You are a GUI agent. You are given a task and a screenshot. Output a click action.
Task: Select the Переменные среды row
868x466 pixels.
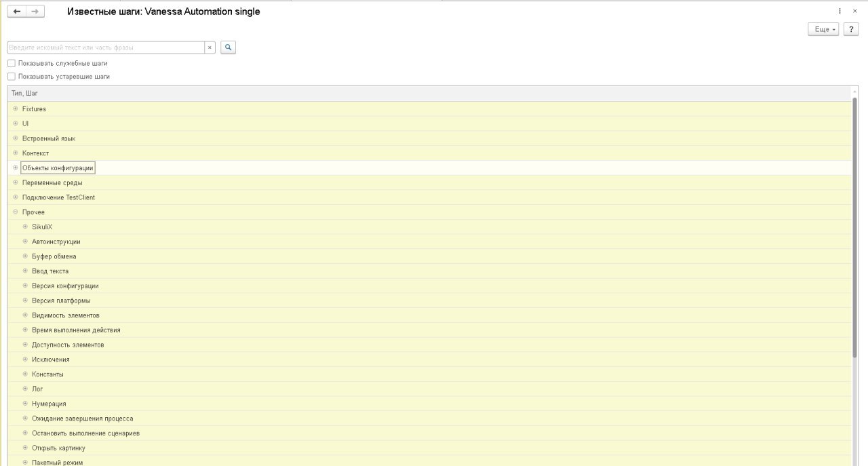(429, 182)
